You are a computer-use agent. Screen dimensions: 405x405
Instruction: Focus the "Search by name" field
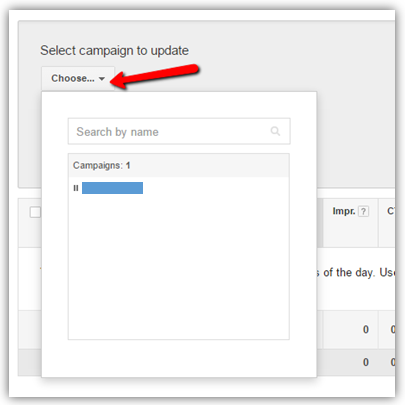tap(179, 131)
